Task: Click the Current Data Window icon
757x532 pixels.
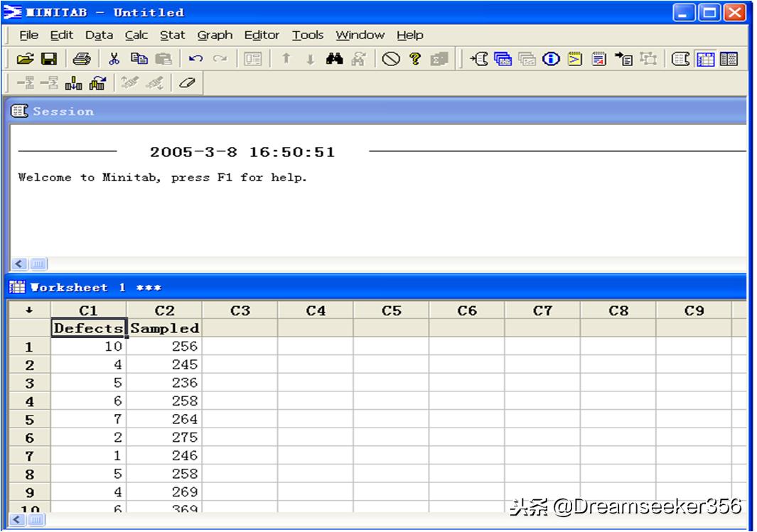Action: point(705,59)
